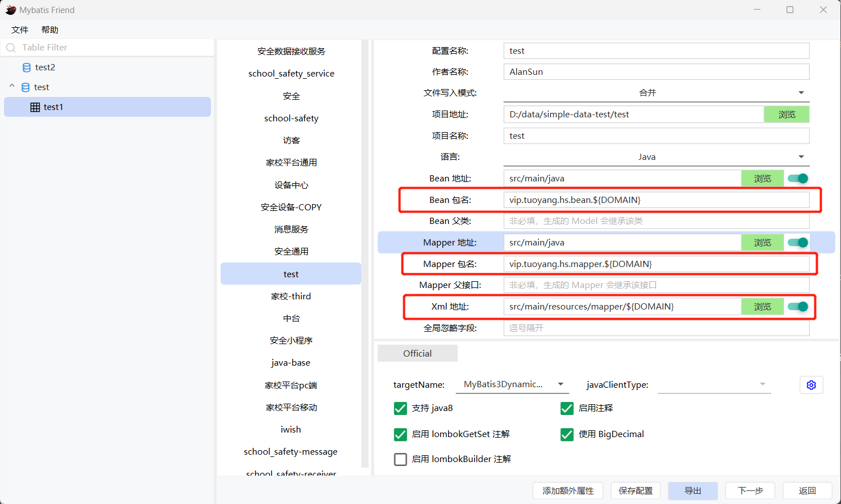Click the Mapper 父接口 input field
This screenshot has height=504, width=841.
(656, 285)
